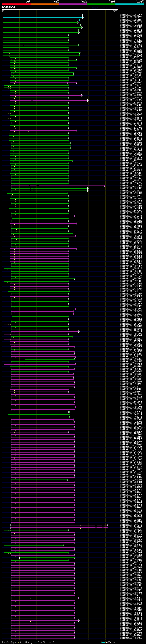Viewport: 146px width, 644px height.
Task: Select the UniRef100_C1E6S8 label
Action: click(x=131, y=30)
